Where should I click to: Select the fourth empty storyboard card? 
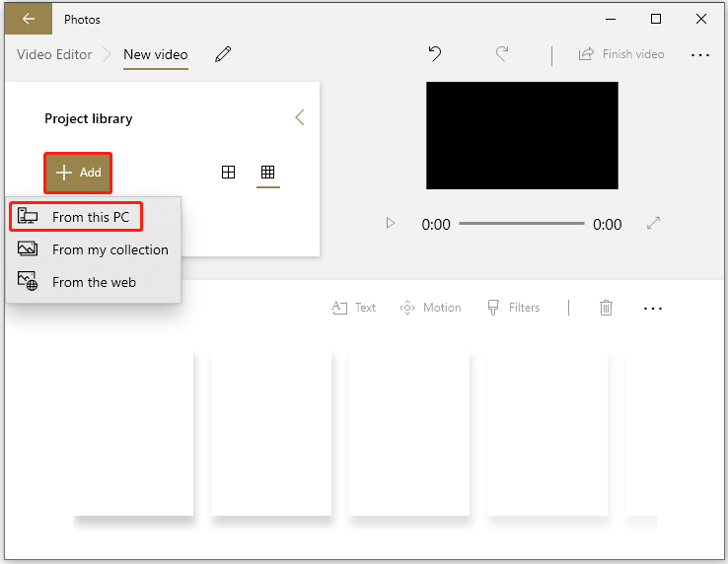[x=547, y=434]
